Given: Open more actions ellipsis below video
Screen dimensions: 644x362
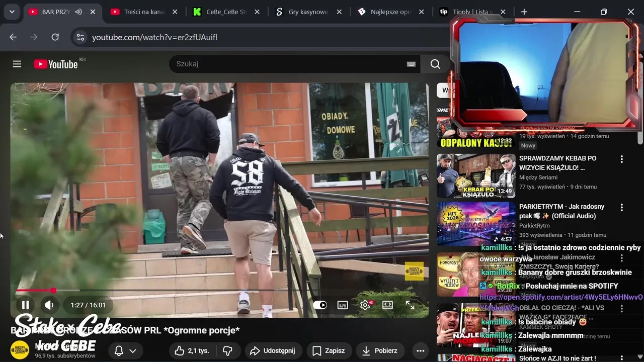Looking at the screenshot, I should (x=420, y=351).
